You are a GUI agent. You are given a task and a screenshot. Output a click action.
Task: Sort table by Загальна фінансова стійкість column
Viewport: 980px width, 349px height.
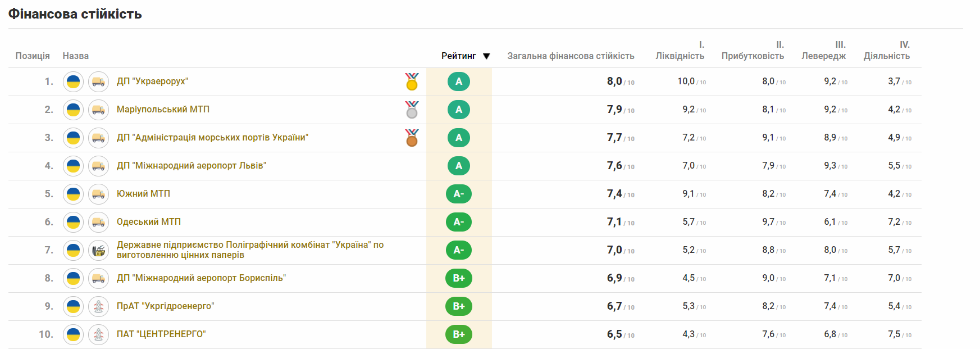[x=571, y=56]
